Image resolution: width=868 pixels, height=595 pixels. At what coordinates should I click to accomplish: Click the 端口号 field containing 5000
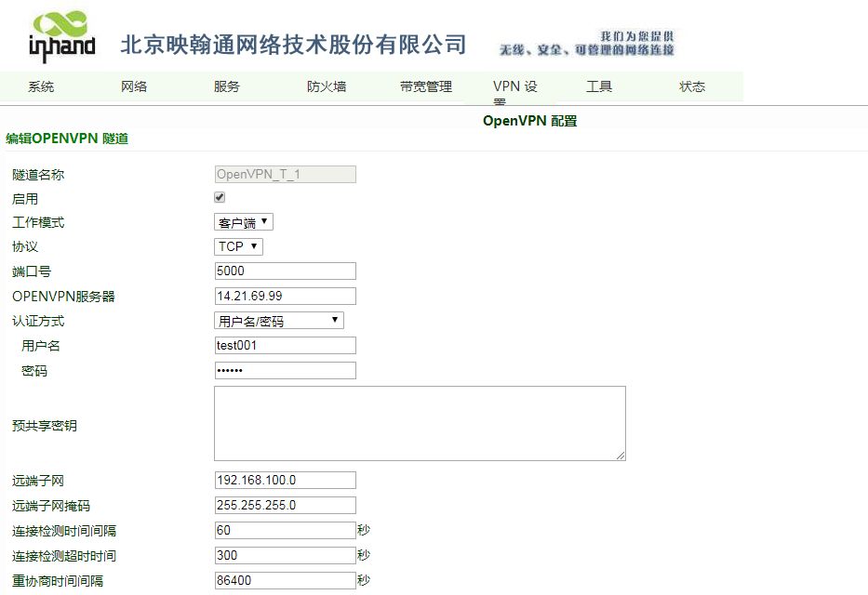284,271
